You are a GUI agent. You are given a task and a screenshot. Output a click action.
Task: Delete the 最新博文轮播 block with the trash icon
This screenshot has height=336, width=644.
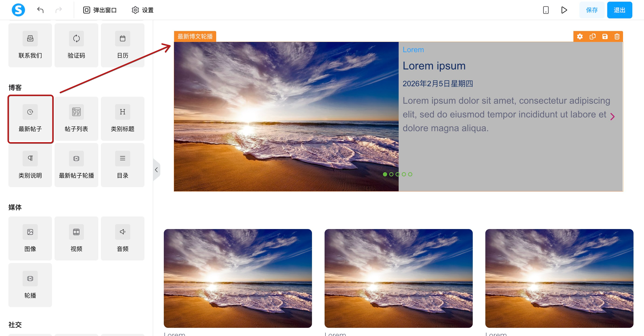click(617, 37)
